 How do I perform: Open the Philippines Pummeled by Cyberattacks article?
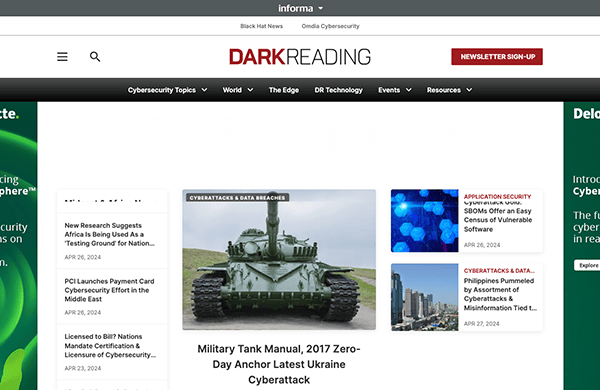pyautogui.click(x=500, y=294)
